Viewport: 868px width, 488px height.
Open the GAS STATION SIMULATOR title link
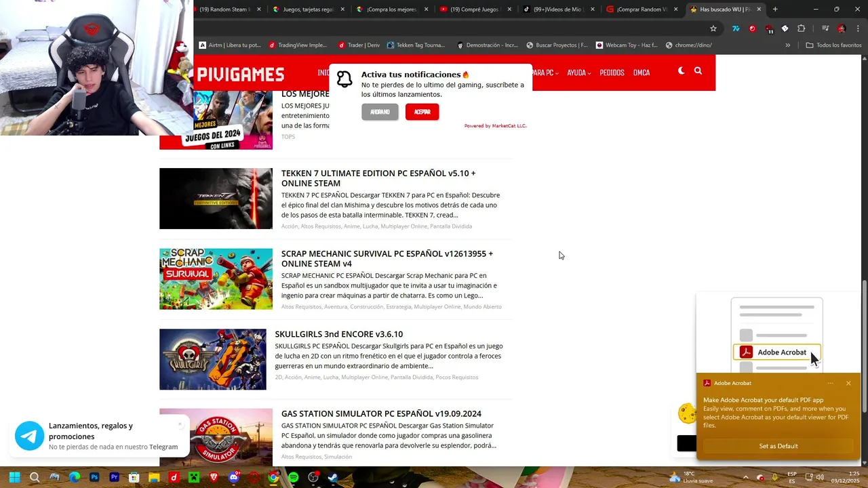381,413
